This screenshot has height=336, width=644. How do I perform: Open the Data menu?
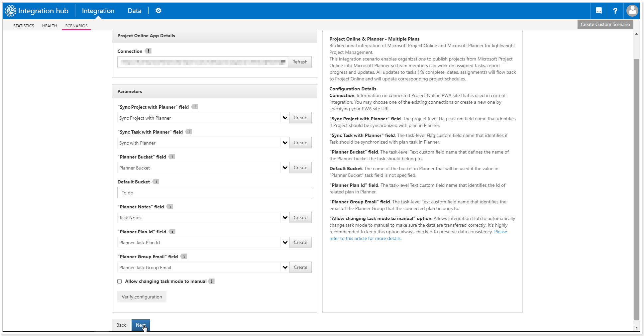pos(135,11)
